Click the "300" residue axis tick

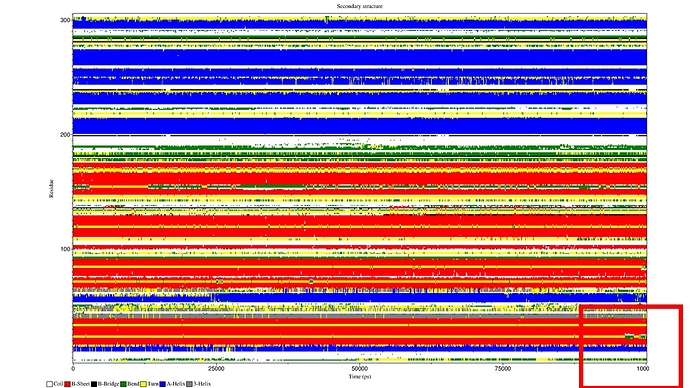65,20
